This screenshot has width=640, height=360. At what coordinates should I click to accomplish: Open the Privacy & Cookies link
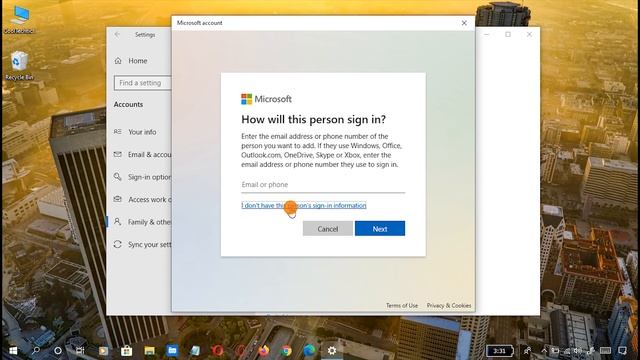pos(449,305)
